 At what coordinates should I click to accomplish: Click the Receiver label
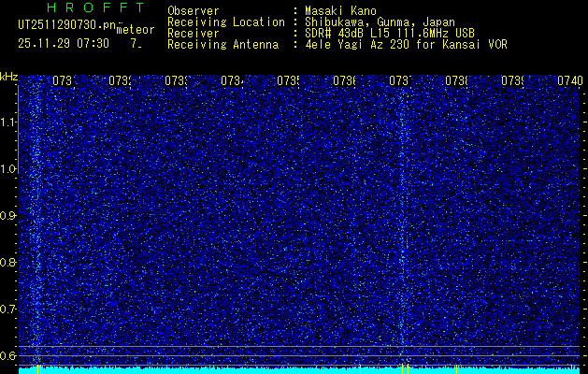194,34
